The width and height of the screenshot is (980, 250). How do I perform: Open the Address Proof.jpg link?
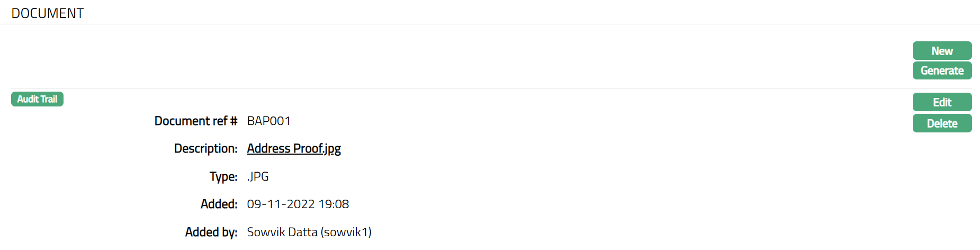294,148
